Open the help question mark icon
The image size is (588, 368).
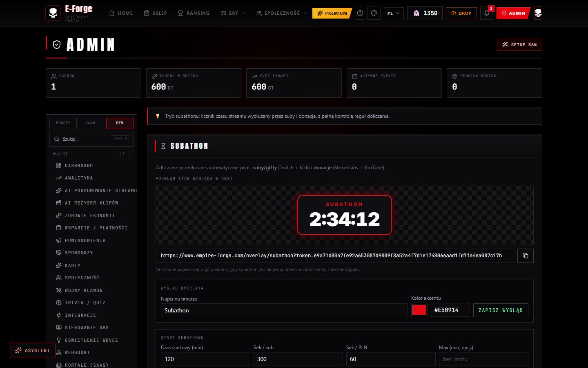360,13
